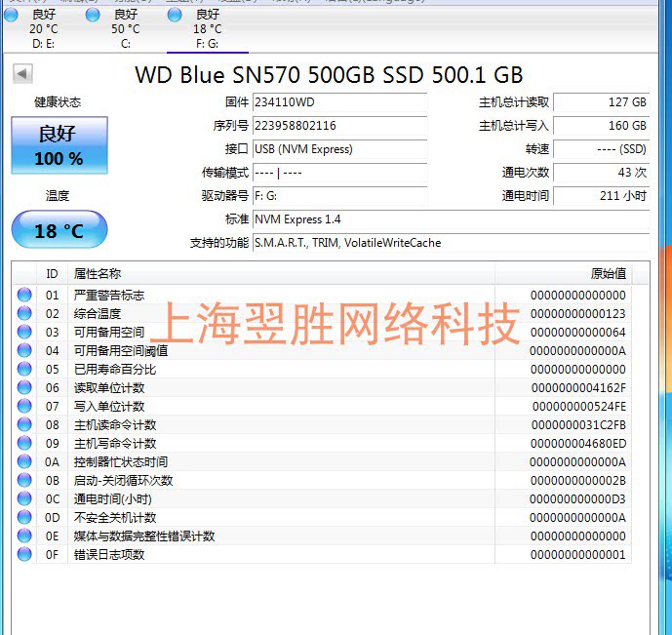Click attribute name 已用寿命百分比
This screenshot has height=635, width=672.
point(115,369)
